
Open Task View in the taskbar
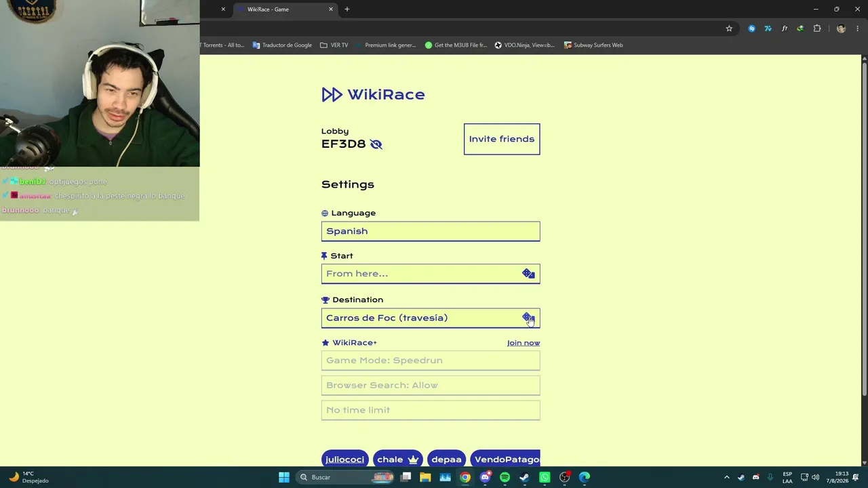[406, 477]
